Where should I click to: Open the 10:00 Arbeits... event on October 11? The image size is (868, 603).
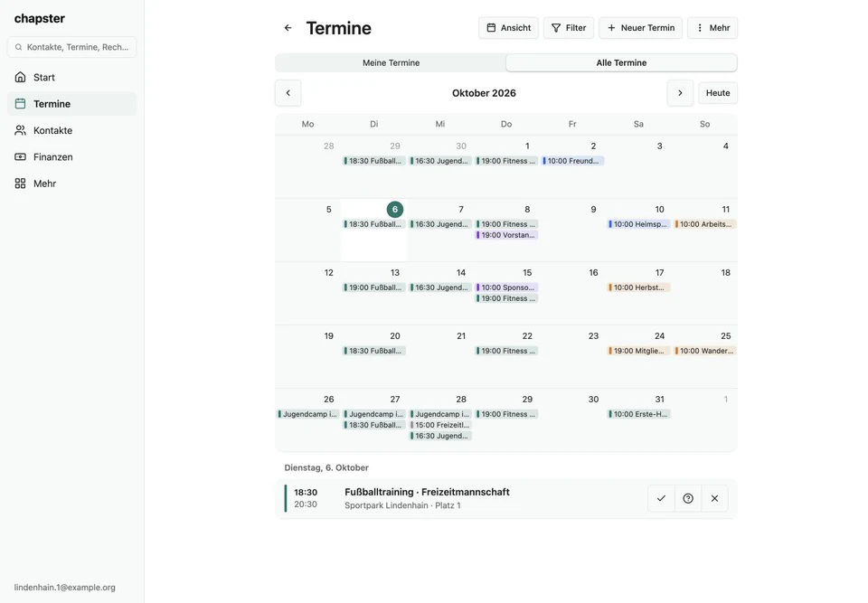(x=704, y=224)
